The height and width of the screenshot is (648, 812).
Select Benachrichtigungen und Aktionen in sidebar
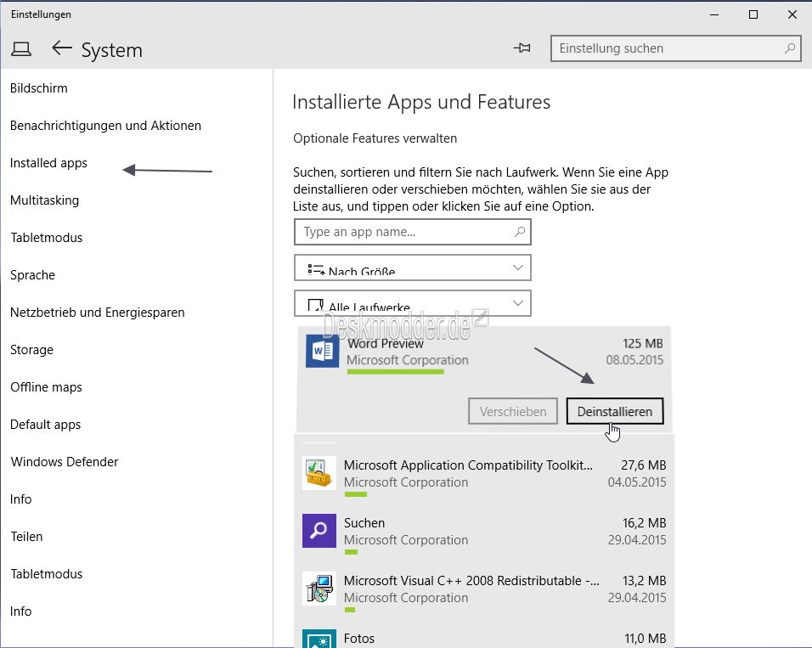(x=105, y=126)
